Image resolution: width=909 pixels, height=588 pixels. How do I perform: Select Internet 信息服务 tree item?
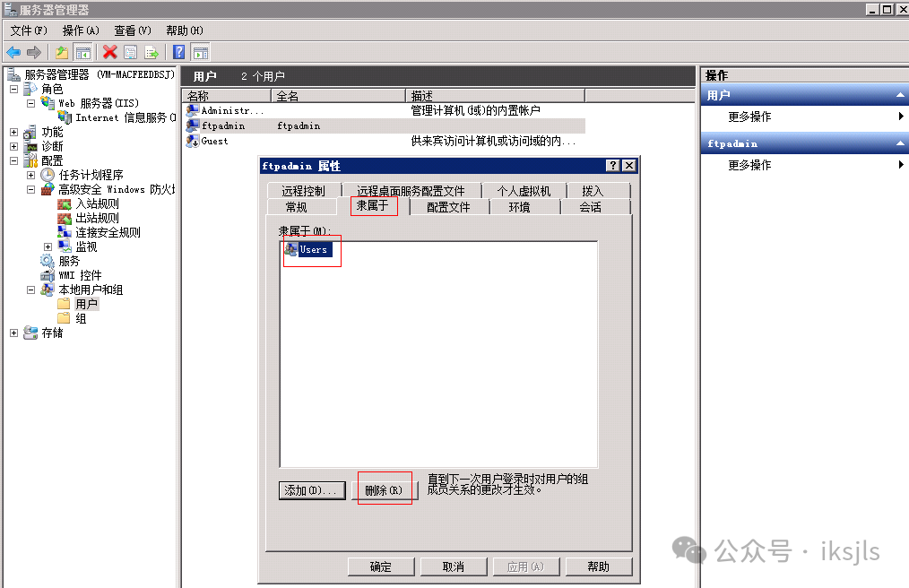point(126,117)
